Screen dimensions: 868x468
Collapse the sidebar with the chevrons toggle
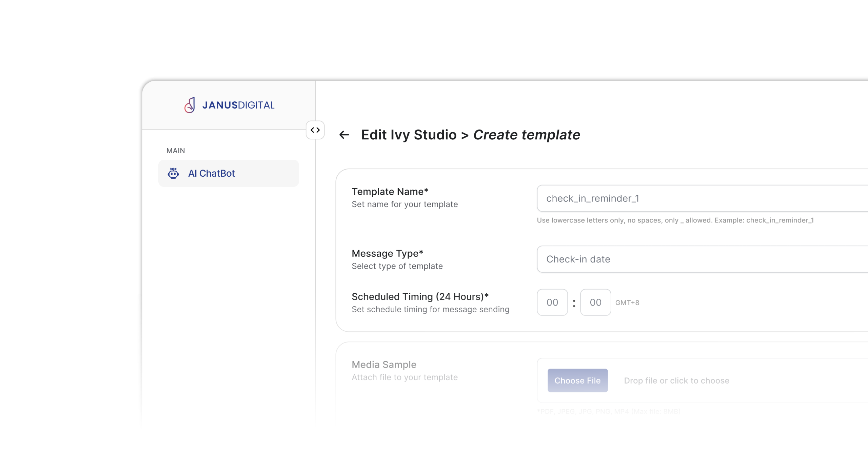(x=315, y=130)
